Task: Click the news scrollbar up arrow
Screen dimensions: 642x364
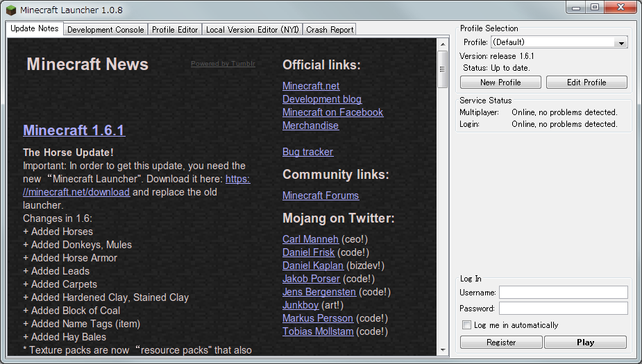Action: tap(443, 44)
